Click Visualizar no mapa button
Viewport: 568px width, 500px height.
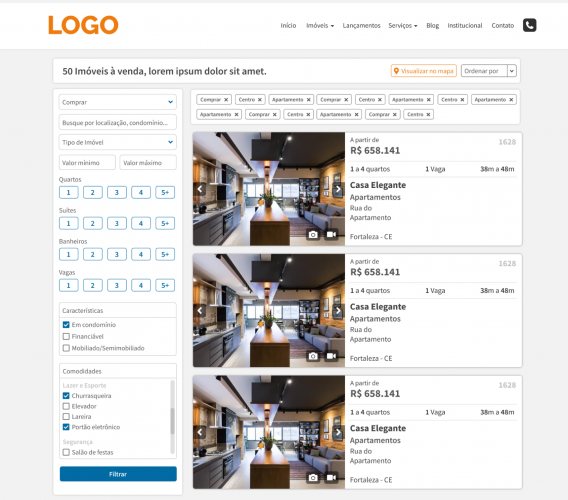[x=423, y=71]
